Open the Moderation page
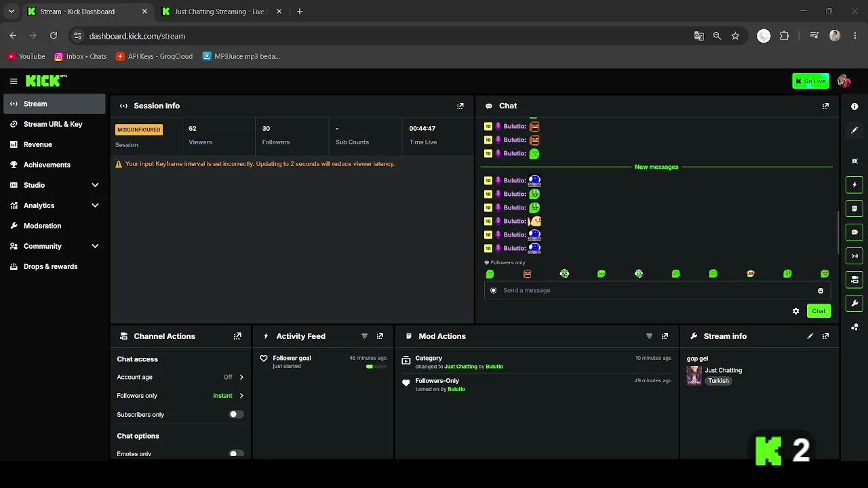Image resolution: width=868 pixels, height=488 pixels. pyautogui.click(x=54, y=226)
